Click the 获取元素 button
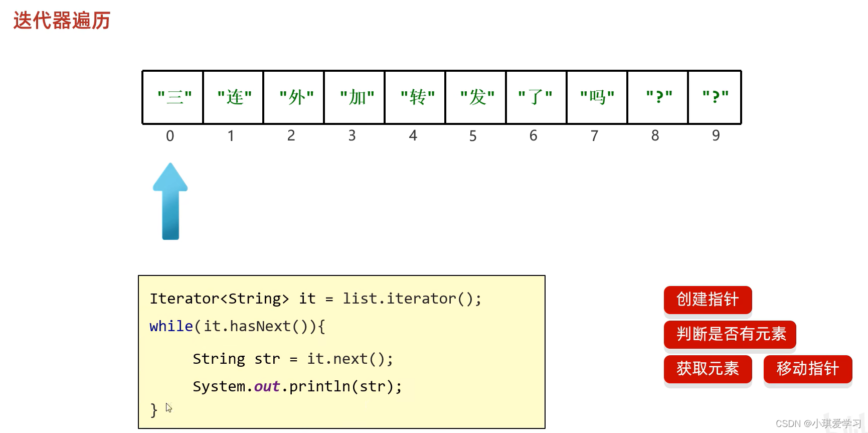Screen dimensions: 868x433 [708, 369]
